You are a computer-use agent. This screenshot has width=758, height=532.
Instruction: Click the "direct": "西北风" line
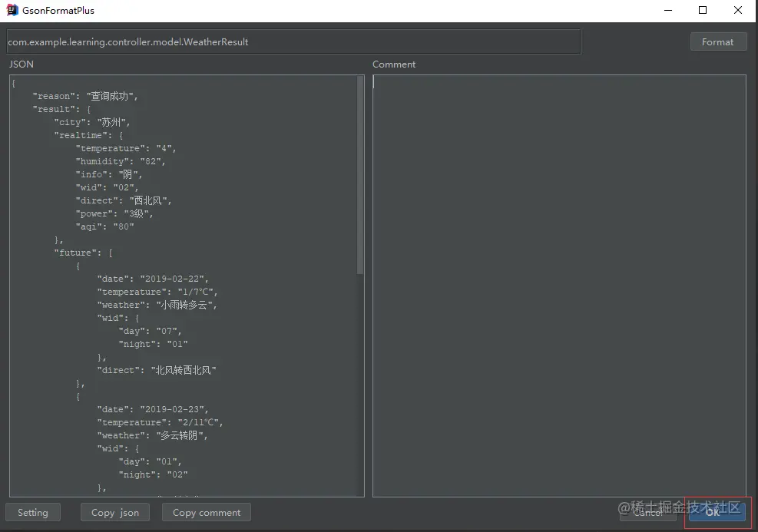pyautogui.click(x=124, y=200)
